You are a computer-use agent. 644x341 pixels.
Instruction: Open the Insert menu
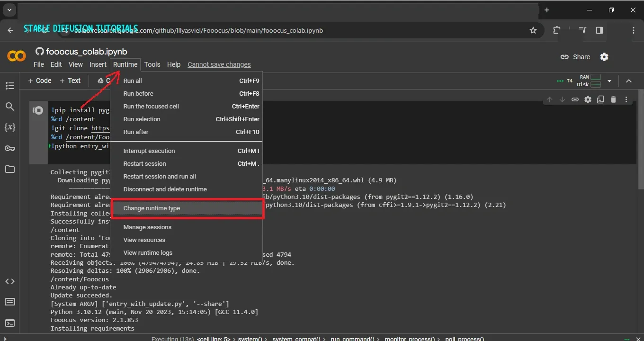(x=98, y=64)
